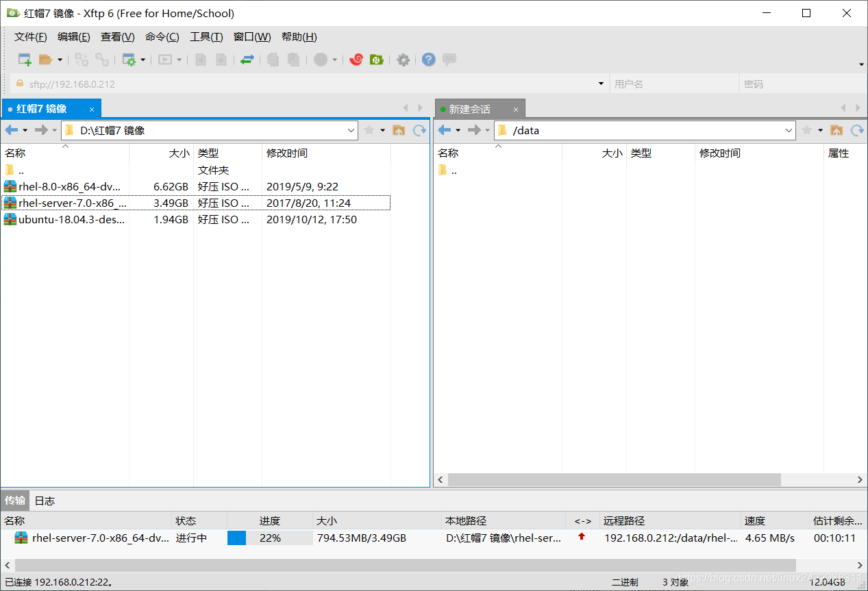868x591 pixels.
Task: Click the local pane bookmark star icon
Action: pyautogui.click(x=369, y=130)
